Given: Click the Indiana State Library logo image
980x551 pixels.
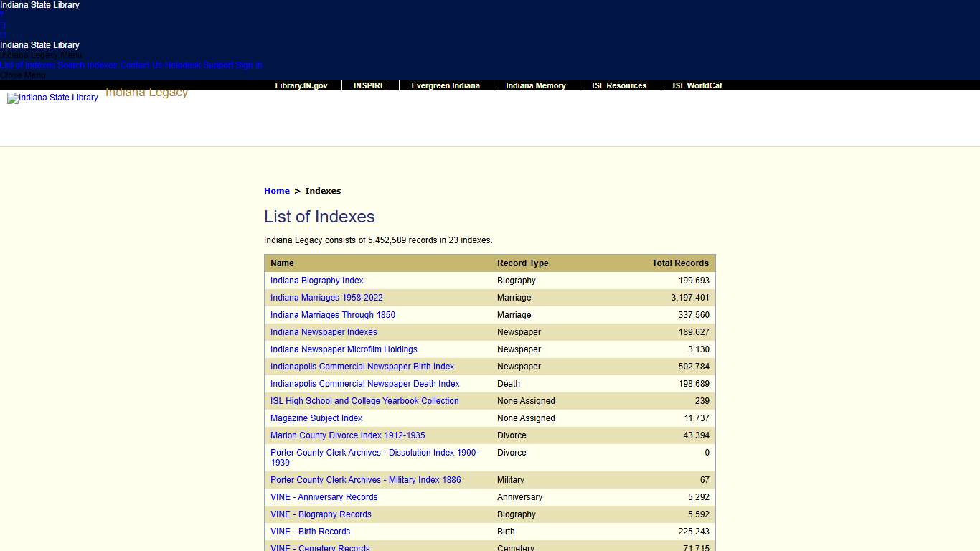Looking at the screenshot, I should click(52, 98).
